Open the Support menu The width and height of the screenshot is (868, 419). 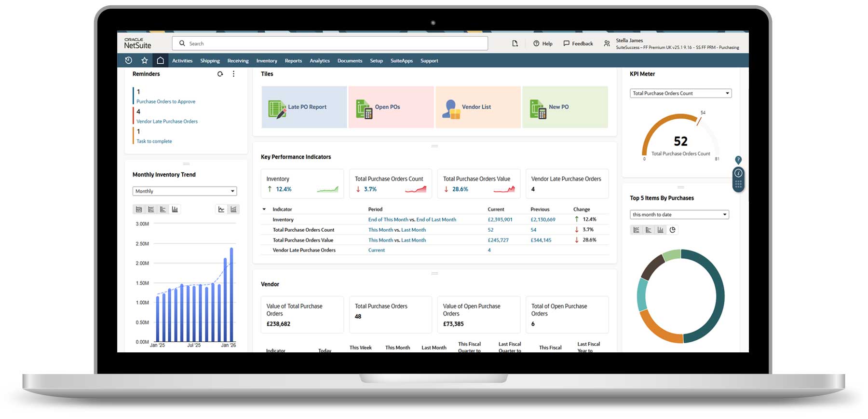click(429, 61)
